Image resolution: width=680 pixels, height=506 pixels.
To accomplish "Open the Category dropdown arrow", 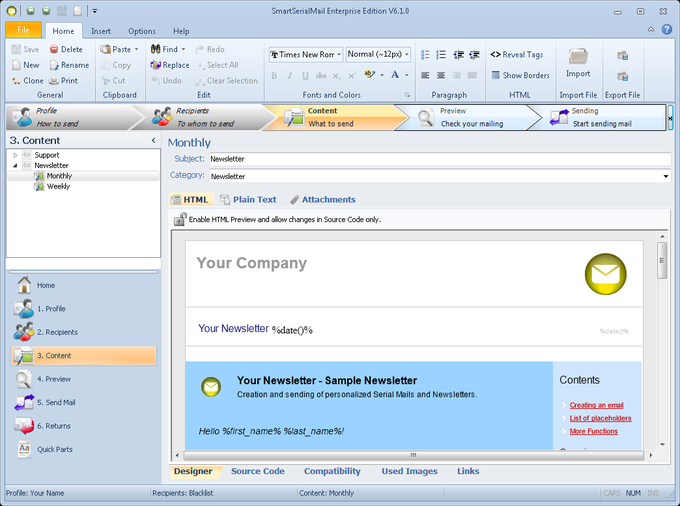I will pos(666,176).
